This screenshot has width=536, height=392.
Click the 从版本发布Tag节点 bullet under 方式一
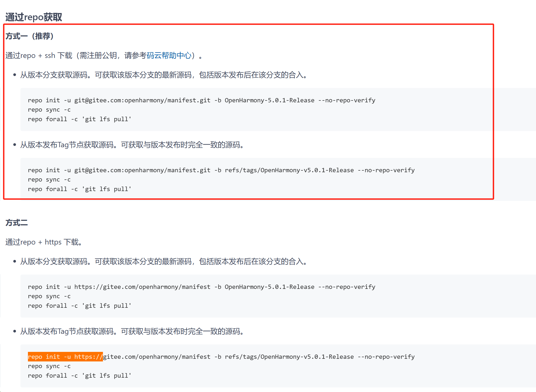click(x=132, y=145)
